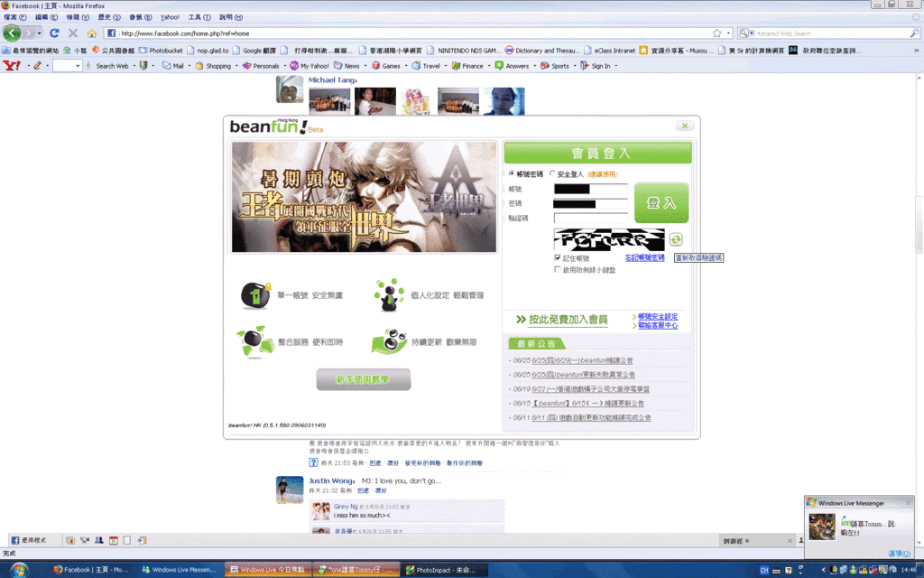The image size is (924, 578).
Task: Click the 帳號 account input field
Action: 590,189
